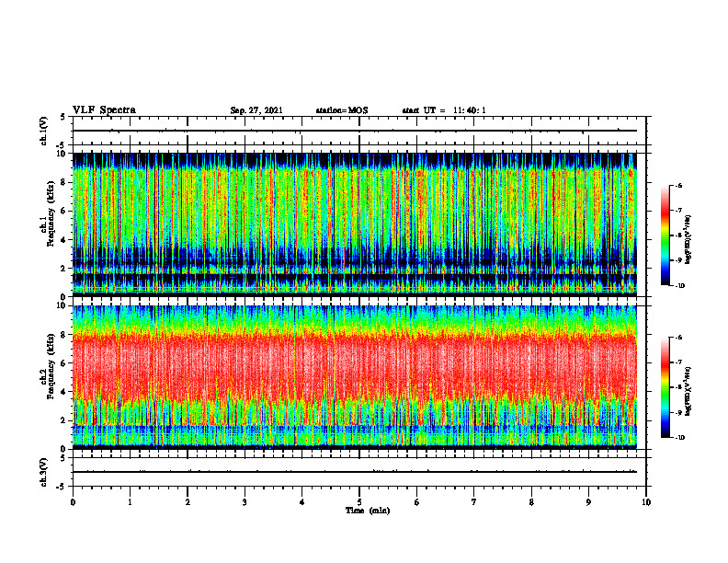Click the date 'Sep. 27, 2021'
The width and height of the screenshot is (728, 563).
point(256,110)
